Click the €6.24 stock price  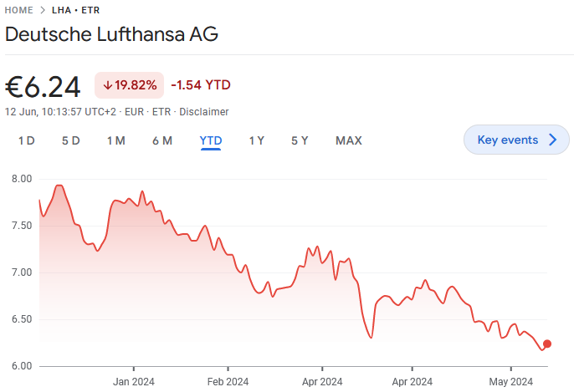(x=44, y=87)
